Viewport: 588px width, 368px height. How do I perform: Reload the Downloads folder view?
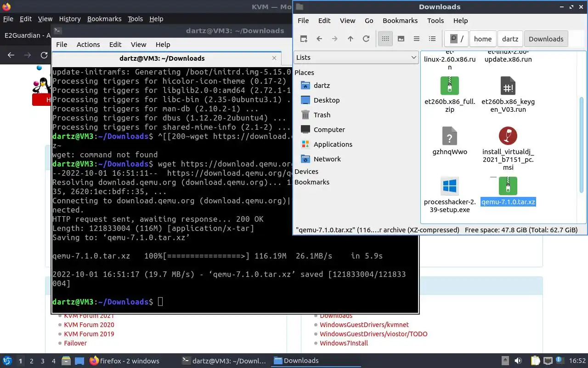366,39
